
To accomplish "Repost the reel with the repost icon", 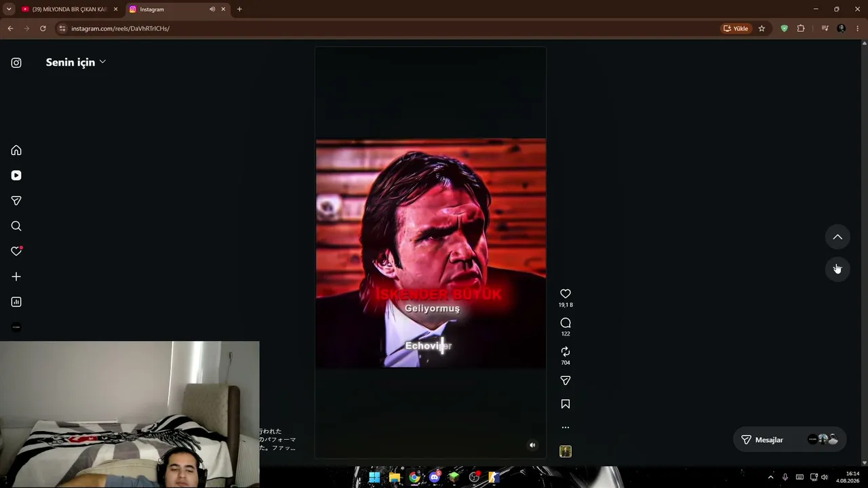I will 566,352.
